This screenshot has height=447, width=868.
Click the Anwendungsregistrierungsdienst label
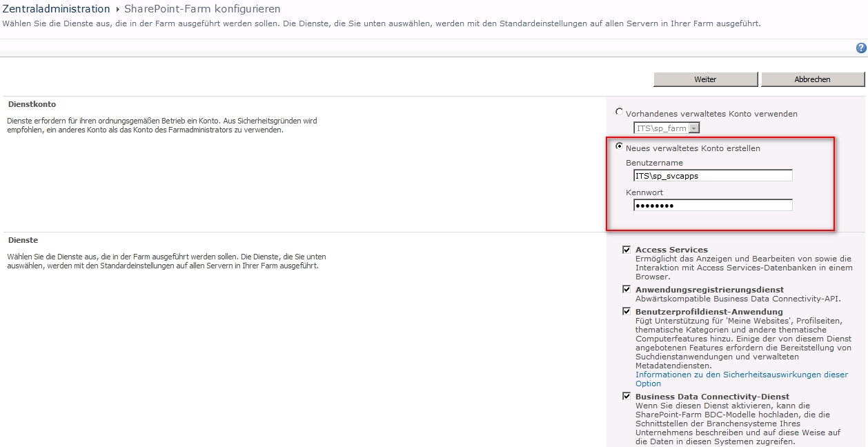pyautogui.click(x=709, y=290)
